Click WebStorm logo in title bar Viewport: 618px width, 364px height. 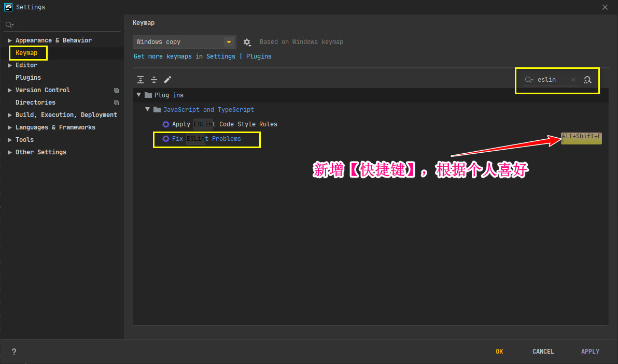tap(8, 7)
